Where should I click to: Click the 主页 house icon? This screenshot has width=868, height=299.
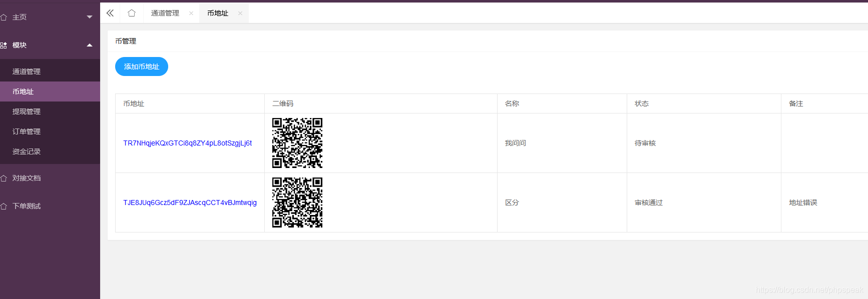4,17
